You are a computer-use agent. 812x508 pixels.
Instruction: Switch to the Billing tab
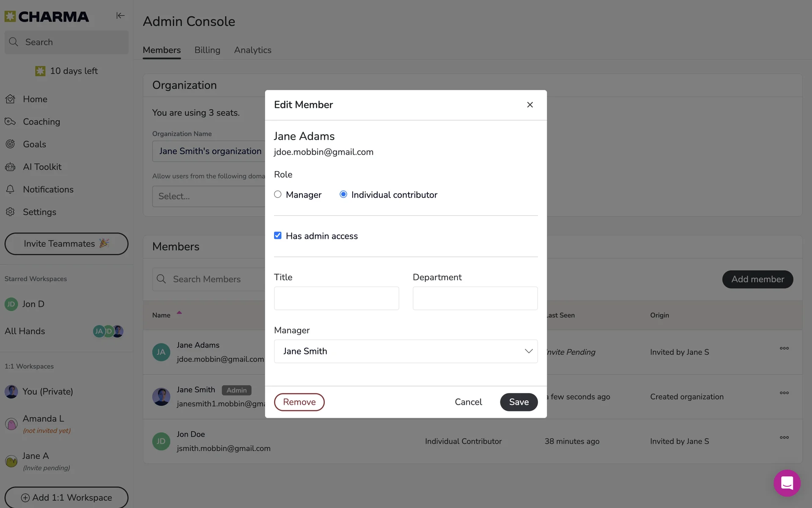click(x=207, y=50)
